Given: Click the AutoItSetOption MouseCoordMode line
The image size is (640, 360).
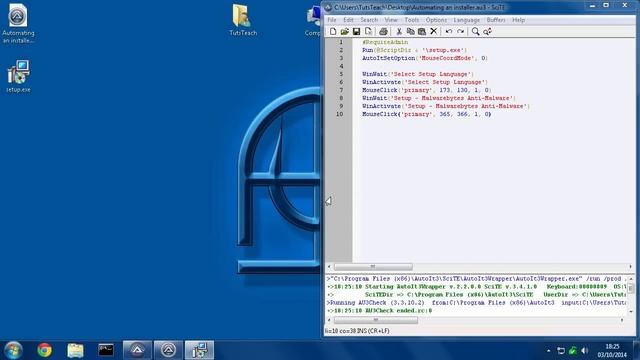Looking at the screenshot, I should [x=425, y=58].
